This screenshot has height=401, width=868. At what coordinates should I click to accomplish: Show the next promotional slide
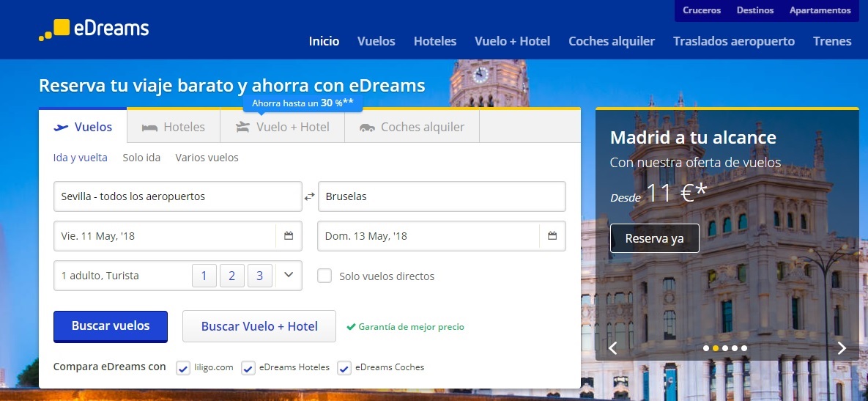click(x=842, y=348)
